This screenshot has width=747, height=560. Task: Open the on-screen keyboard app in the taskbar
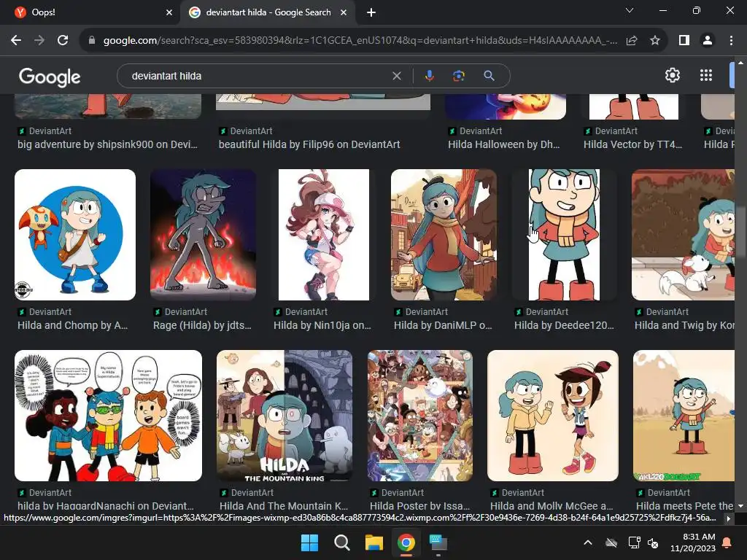click(x=438, y=542)
